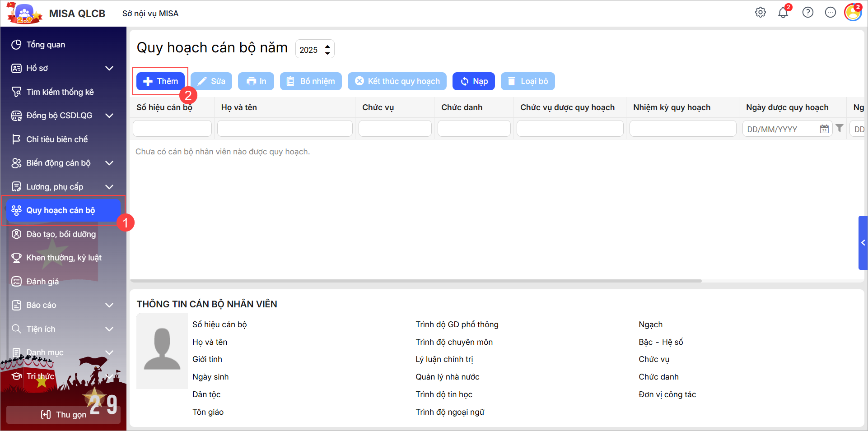Expand the right side panel arrow

(x=863, y=243)
